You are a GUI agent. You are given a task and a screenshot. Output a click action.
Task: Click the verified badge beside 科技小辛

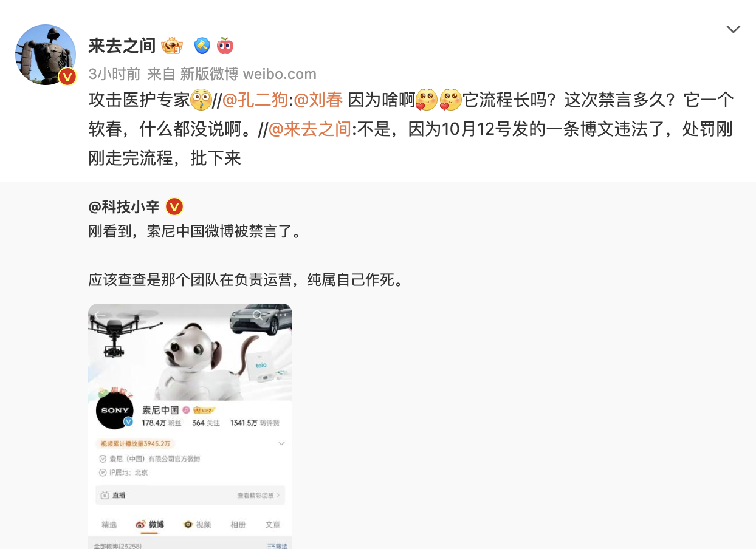pos(174,207)
